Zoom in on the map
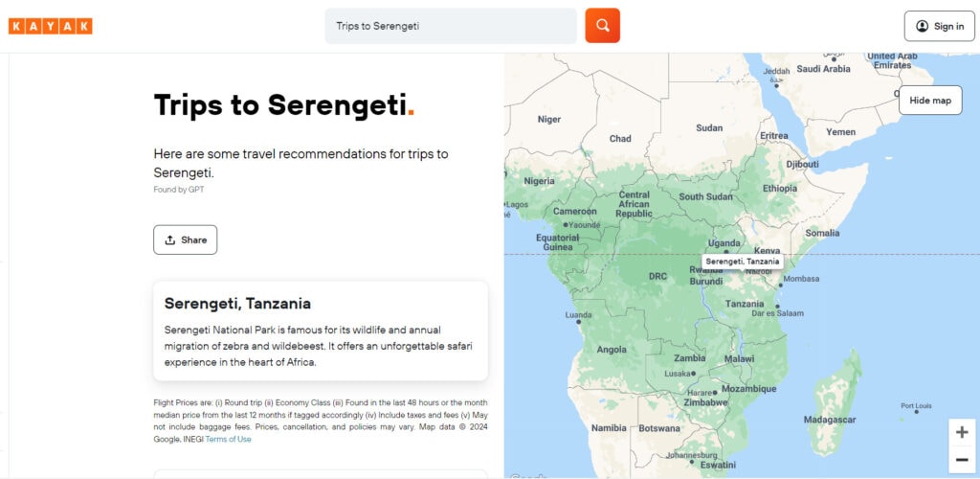Screen dimensions: 980x479 (x=961, y=431)
